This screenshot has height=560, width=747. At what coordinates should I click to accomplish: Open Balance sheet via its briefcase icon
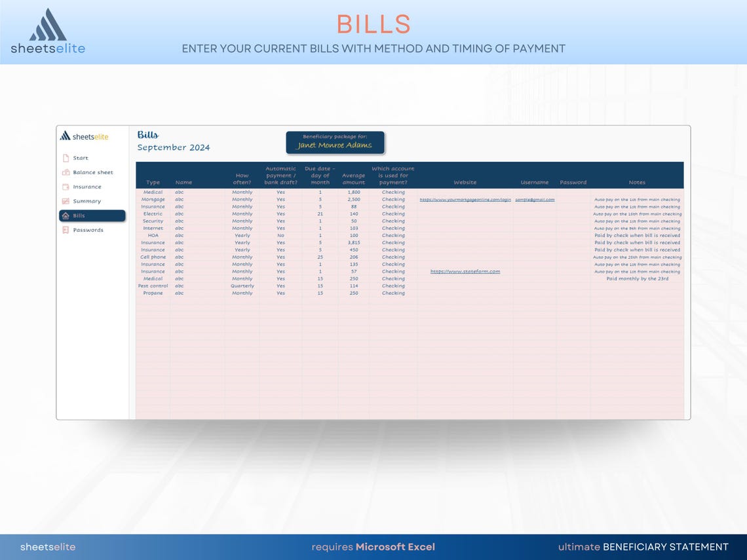coord(66,172)
